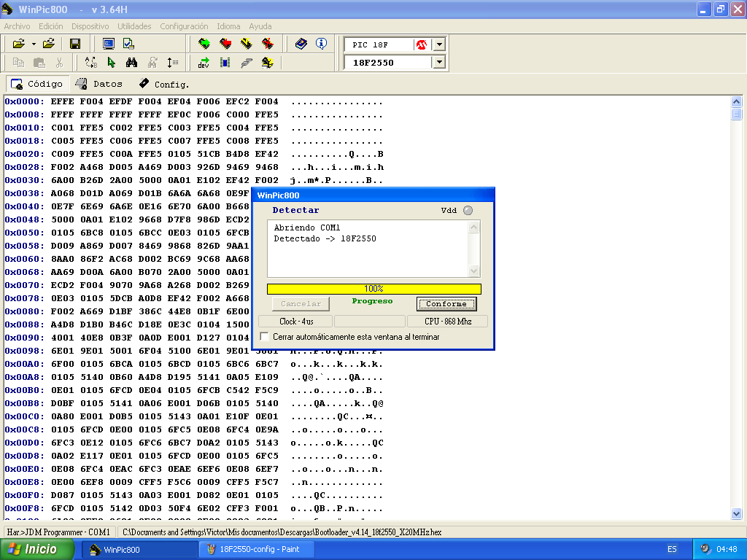The height and width of the screenshot is (560, 747).
Task: Click the find-next binoculars icon
Action: (152, 63)
